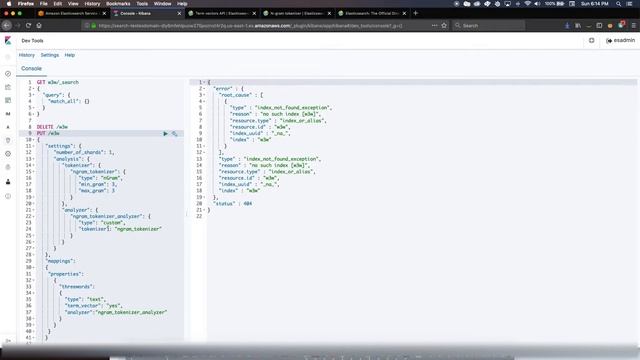Open Dashboard grid icon in Kibana sidebar
This screenshot has width=640, height=360.
[x=8, y=100]
